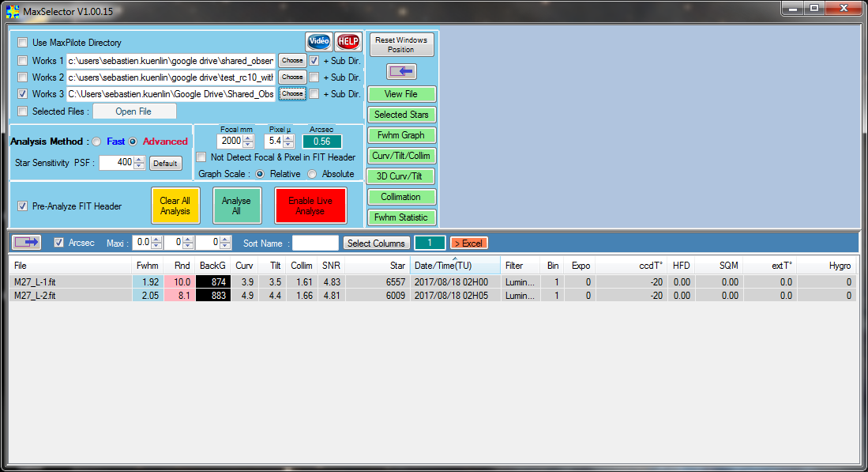Click the yellow Clear All Analysis button
This screenshot has height=472, width=868.
[175, 206]
